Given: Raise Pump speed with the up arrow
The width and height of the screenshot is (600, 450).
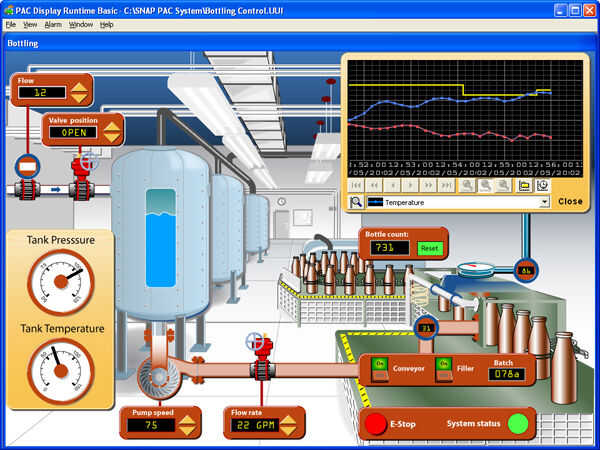Looking at the screenshot, I should pos(188,419).
